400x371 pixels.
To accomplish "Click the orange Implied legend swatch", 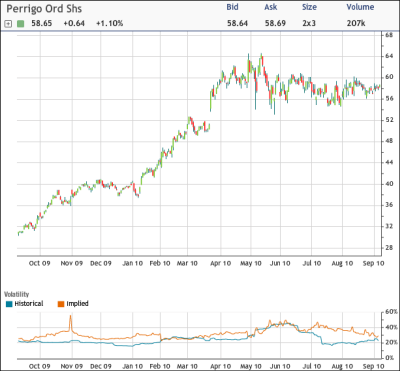I will [61, 304].
